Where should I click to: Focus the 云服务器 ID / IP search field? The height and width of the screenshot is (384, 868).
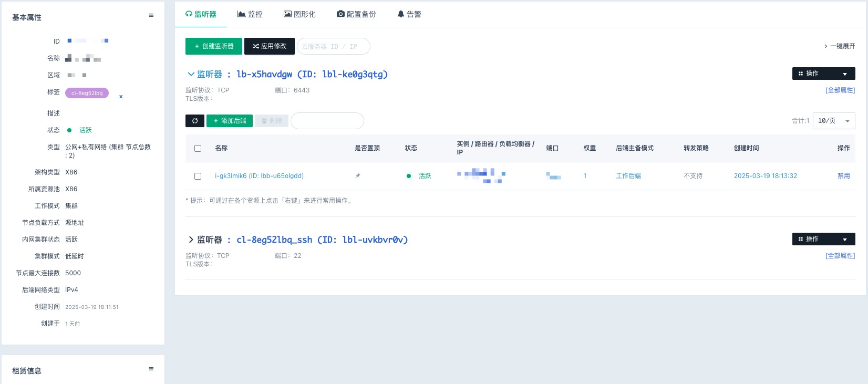pos(333,46)
